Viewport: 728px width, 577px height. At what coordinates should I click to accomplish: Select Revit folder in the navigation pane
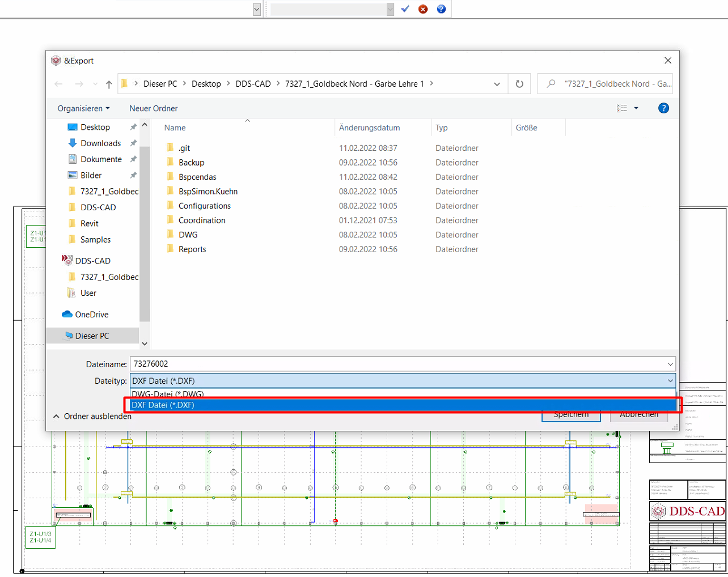click(89, 223)
